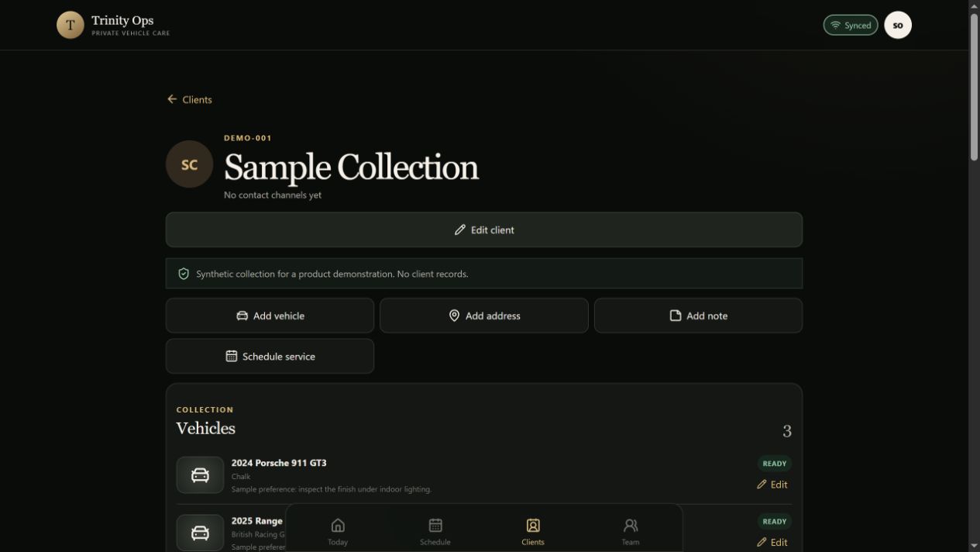Image resolution: width=980 pixels, height=552 pixels.
Task: Click the Sample Collection heading
Action: (351, 167)
